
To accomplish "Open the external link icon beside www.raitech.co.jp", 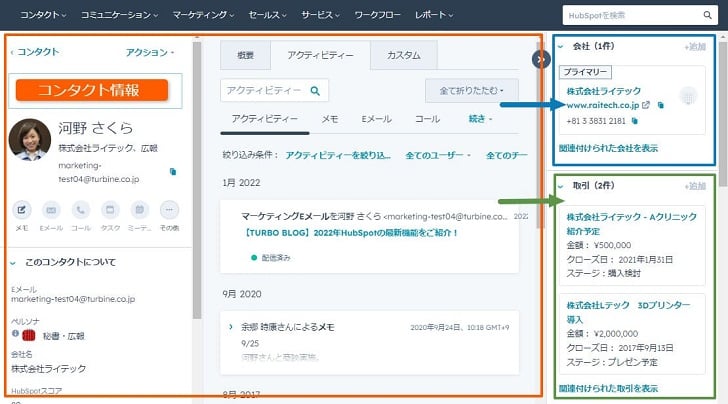I will pos(646,105).
